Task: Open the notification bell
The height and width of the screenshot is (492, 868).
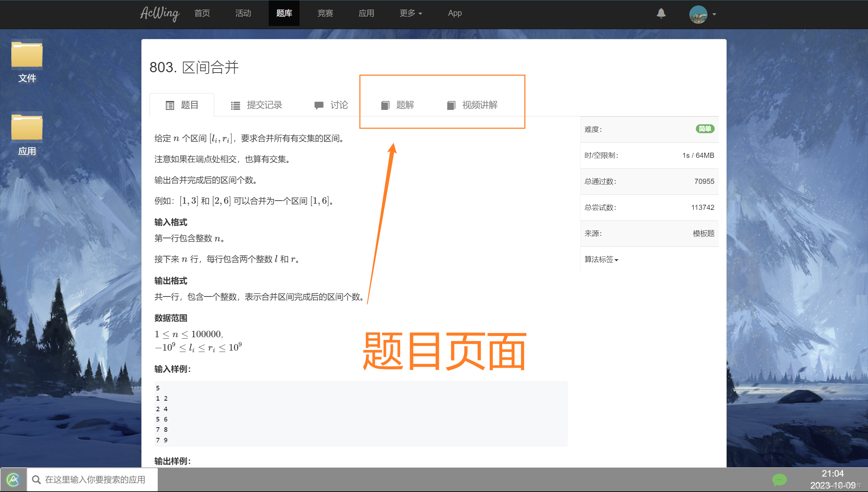Action: coord(661,13)
